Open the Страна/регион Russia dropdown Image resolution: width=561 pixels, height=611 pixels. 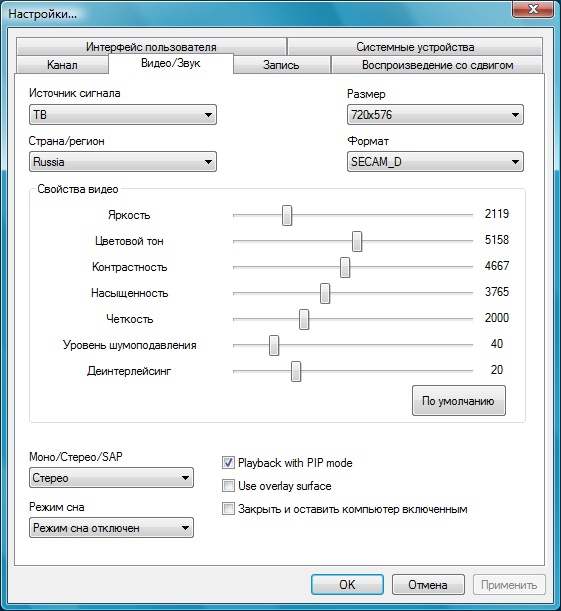[123, 162]
